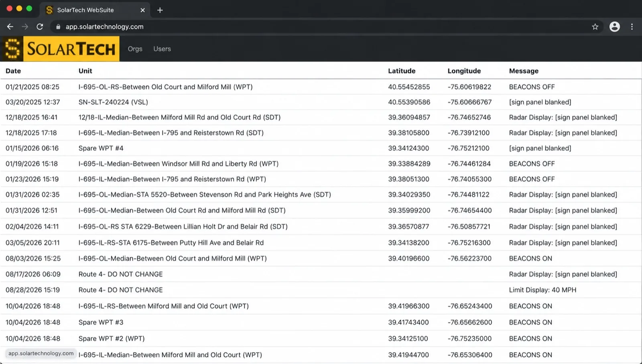This screenshot has height=364, width=642.
Task: Click unit I-695-IL-Median-Between Windsor Mill Rd
Action: 179,164
